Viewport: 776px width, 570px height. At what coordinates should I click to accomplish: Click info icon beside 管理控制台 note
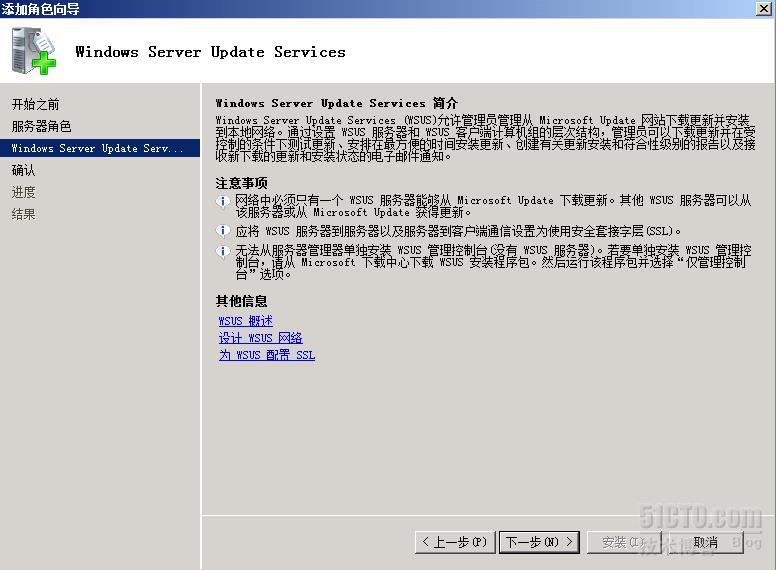pyautogui.click(x=223, y=251)
